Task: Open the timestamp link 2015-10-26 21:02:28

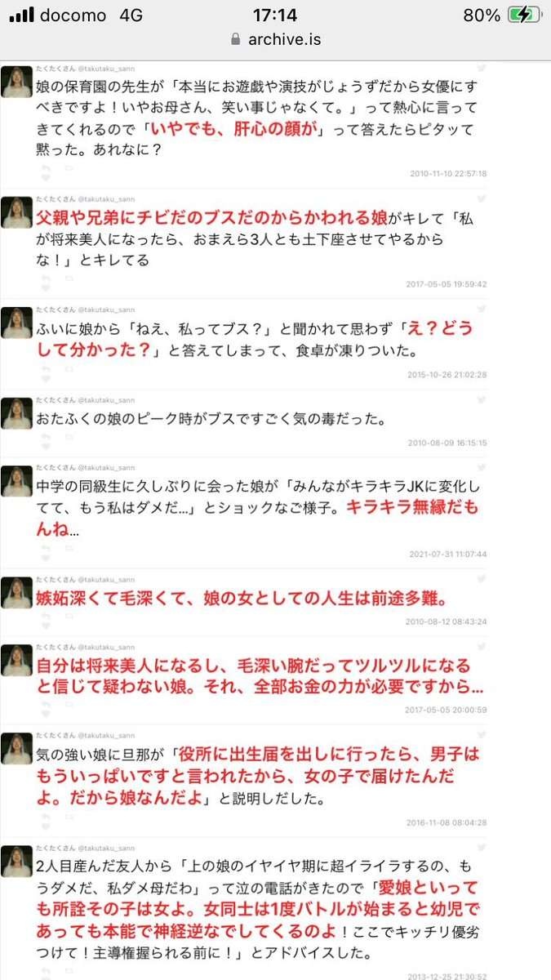Action: [x=447, y=374]
